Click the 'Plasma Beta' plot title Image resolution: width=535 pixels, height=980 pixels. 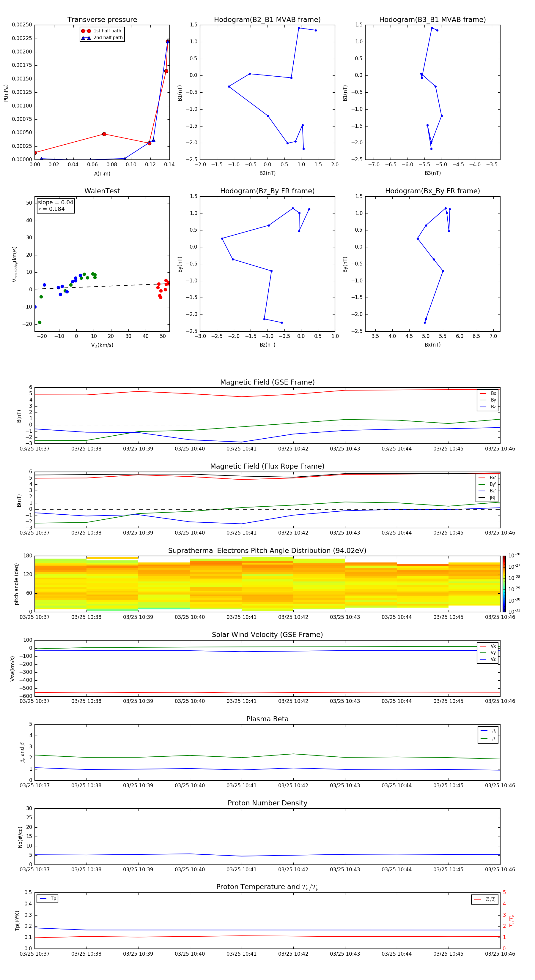point(267,719)
